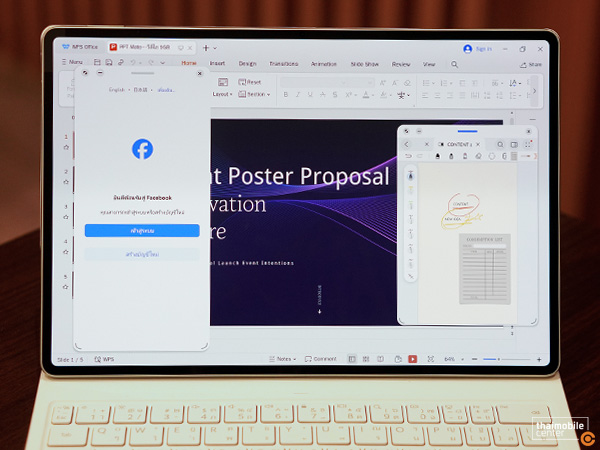Click star icon beside slide 3

click(66, 217)
